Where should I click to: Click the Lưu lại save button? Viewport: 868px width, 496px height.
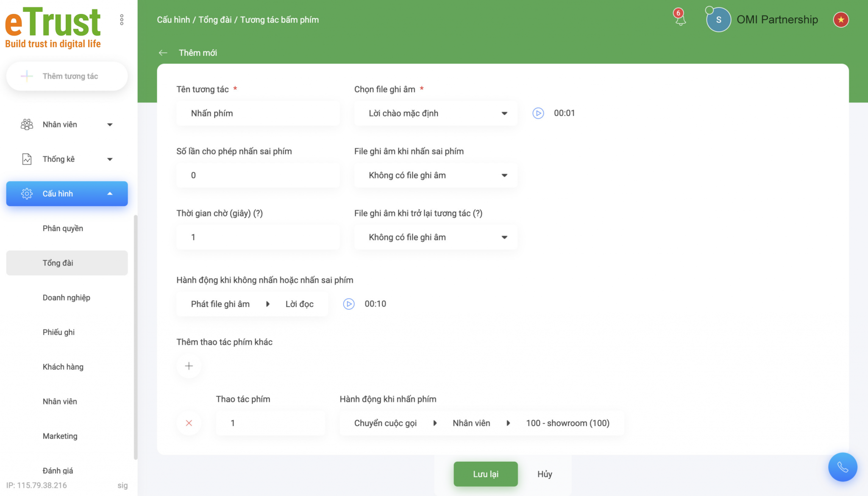pyautogui.click(x=485, y=474)
